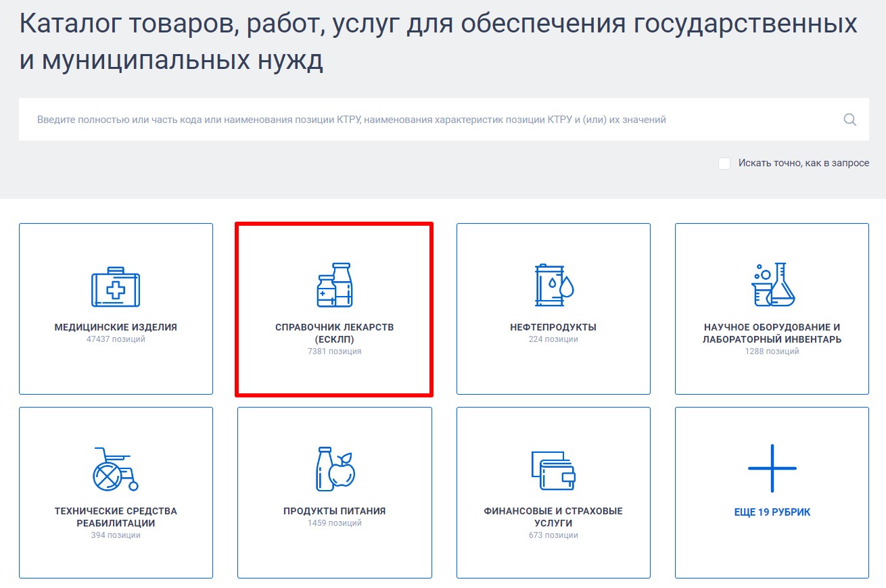Screen dimensions: 886x588
Task: Enable the Искать точно, как в запросе checkbox
Action: pos(724,163)
